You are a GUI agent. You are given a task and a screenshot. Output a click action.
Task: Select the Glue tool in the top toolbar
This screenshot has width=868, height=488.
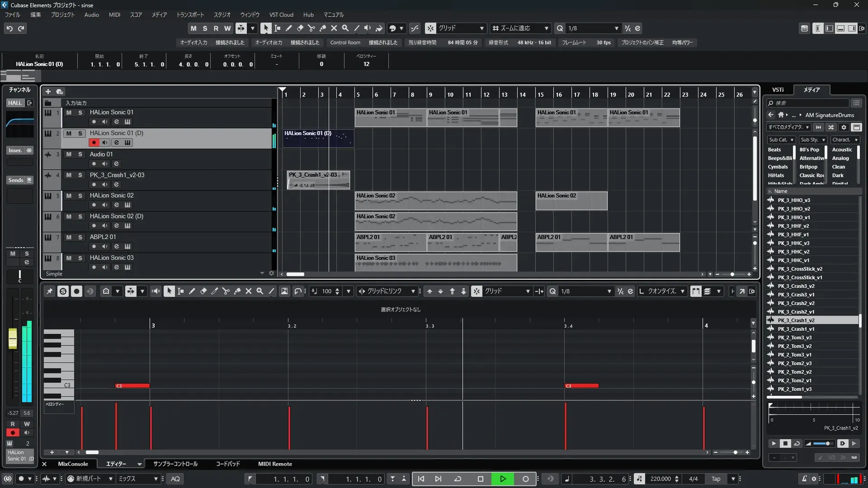pyautogui.click(x=322, y=28)
